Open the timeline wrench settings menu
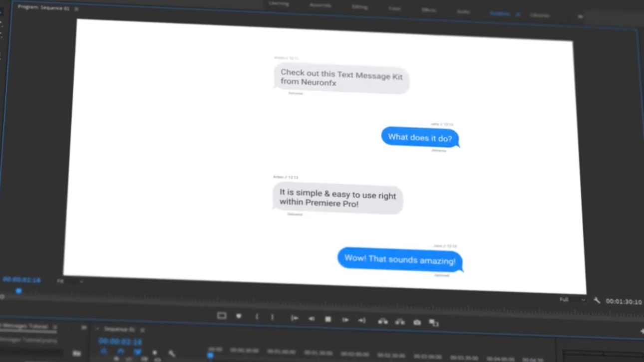 tap(172, 353)
